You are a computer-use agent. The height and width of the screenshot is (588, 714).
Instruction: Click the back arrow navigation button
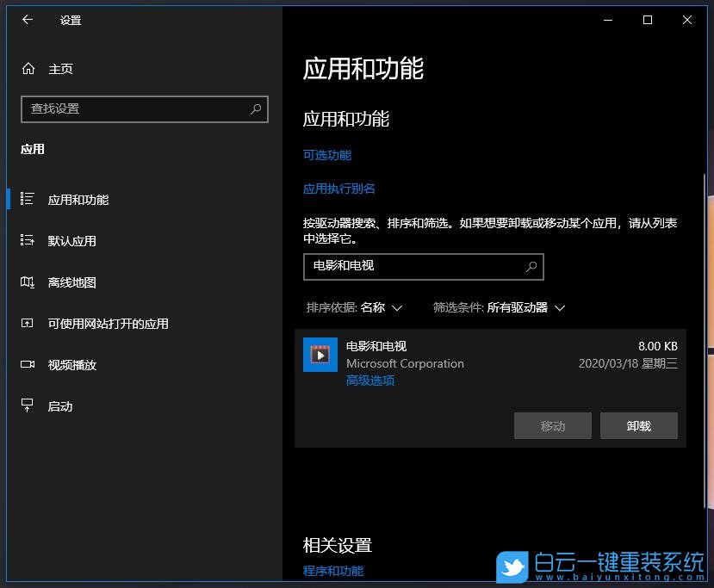tap(27, 20)
